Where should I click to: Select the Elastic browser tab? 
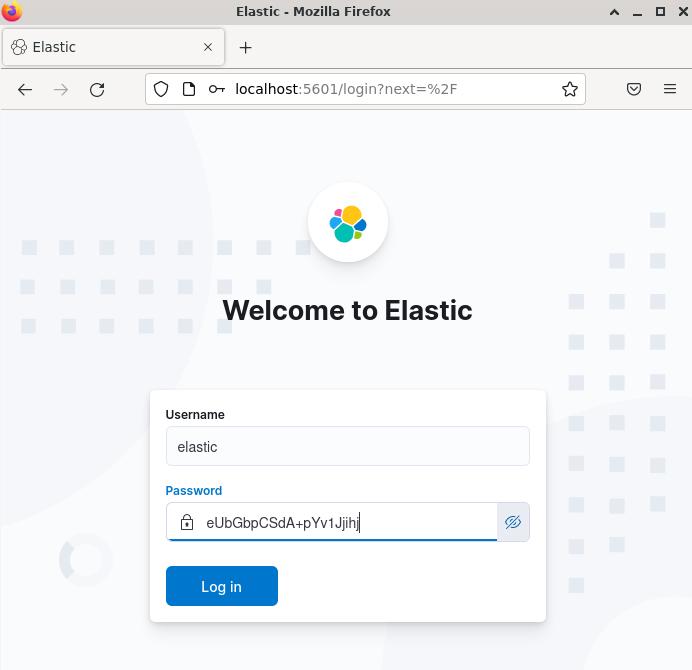pos(113,47)
